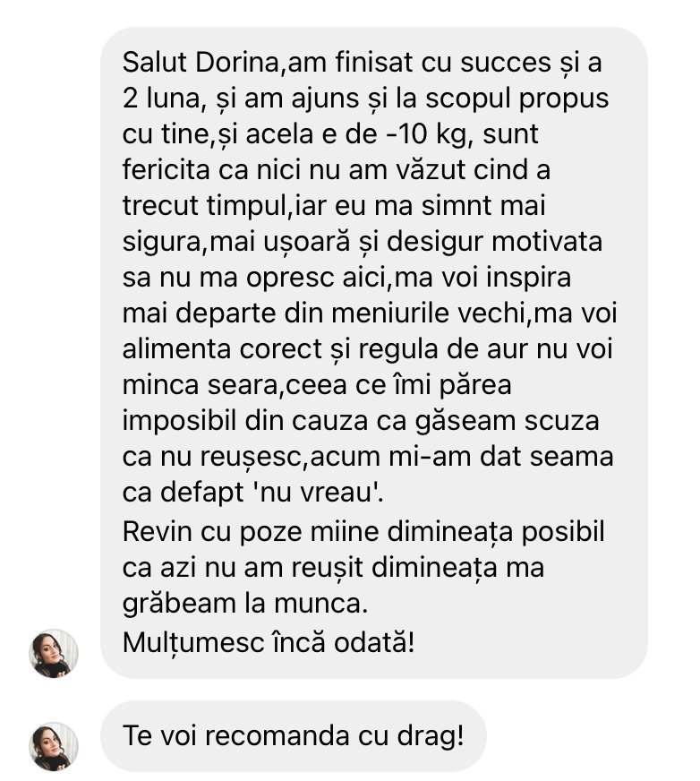Open the sender avatar beside the long message
This screenshot has height=781, width=700.
[x=54, y=653]
